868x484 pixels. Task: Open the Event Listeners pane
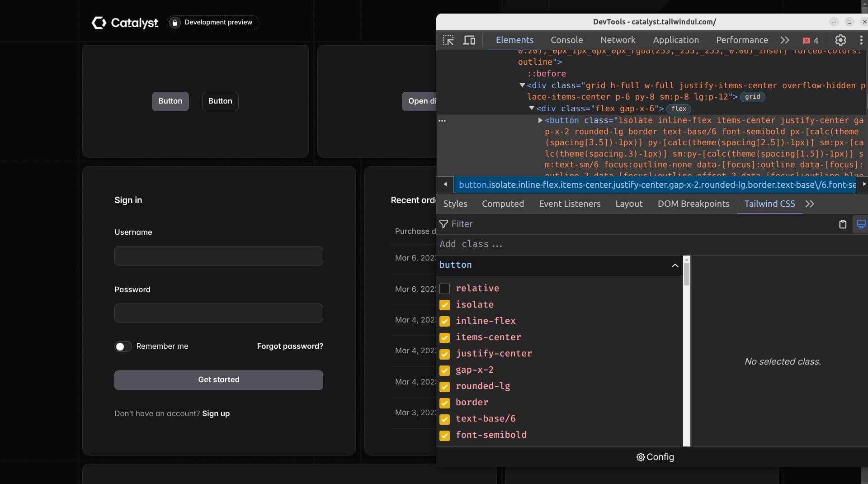570,204
